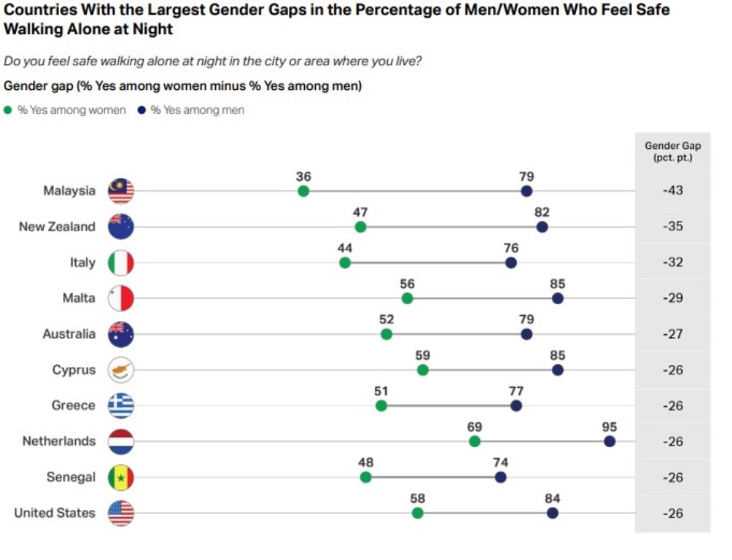Click Italy's green women data point (44)
This screenshot has height=560, width=732.
[x=345, y=263]
